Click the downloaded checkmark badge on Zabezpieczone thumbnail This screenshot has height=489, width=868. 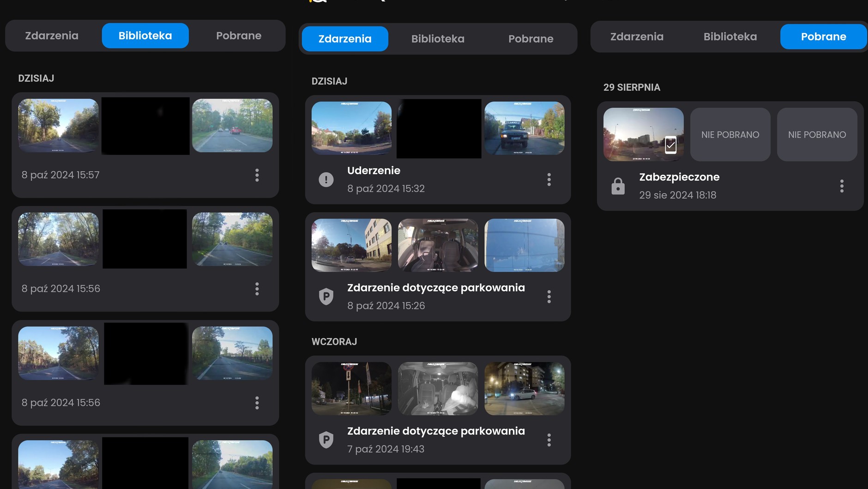(x=670, y=145)
